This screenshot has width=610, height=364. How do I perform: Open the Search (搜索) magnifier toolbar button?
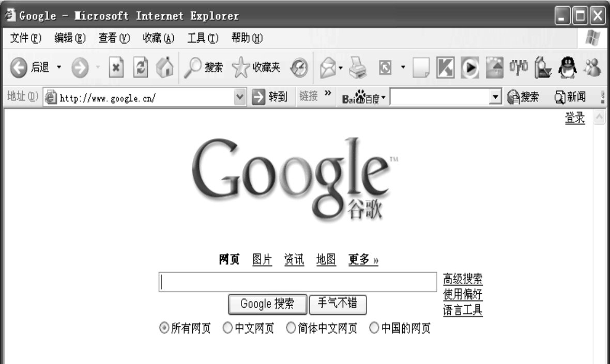(x=203, y=68)
